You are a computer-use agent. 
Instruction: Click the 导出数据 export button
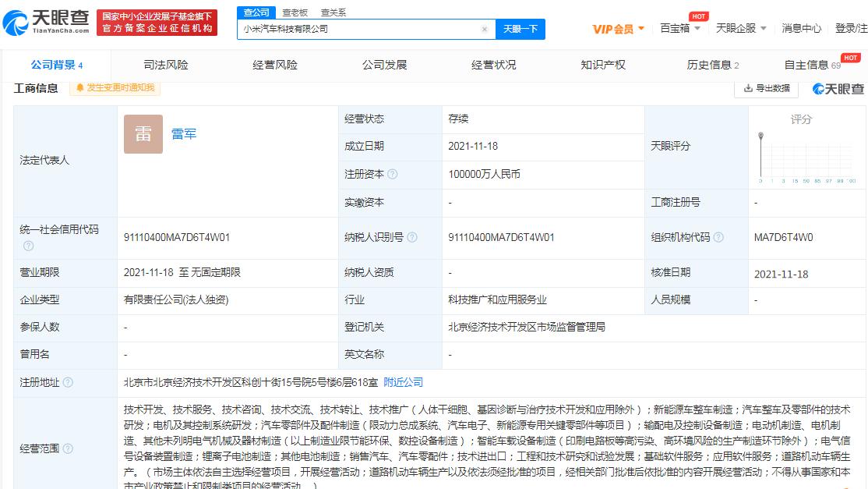click(767, 88)
